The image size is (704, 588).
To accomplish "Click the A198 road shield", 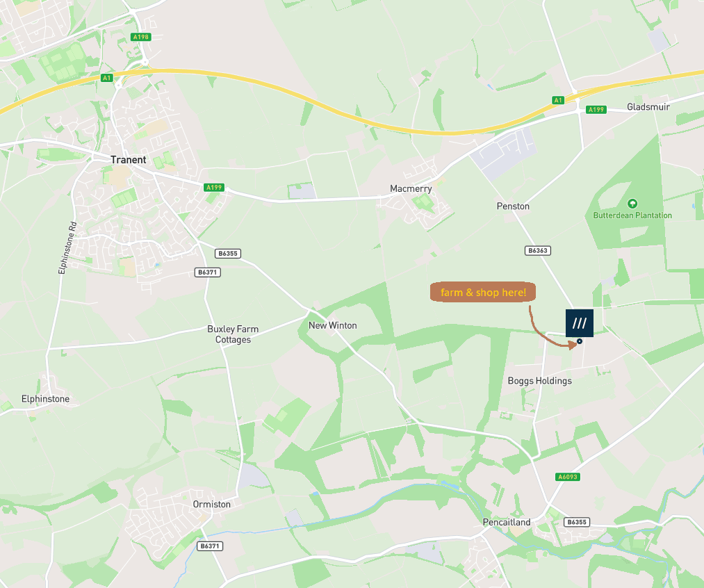I will (141, 37).
